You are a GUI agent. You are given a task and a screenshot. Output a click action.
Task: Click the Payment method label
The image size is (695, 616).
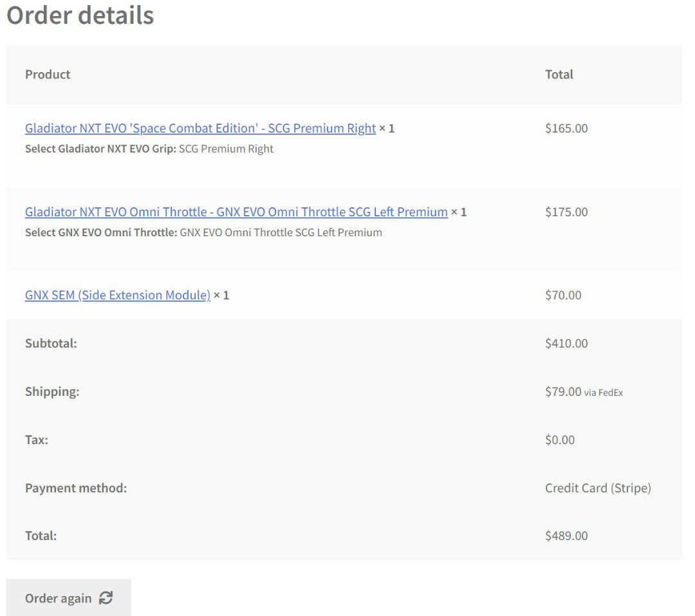click(x=76, y=488)
